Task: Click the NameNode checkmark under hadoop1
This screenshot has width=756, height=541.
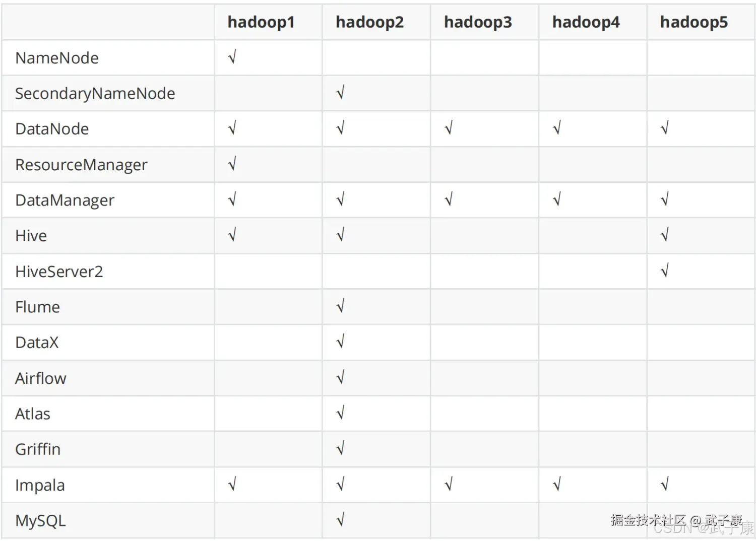Action: tap(232, 57)
